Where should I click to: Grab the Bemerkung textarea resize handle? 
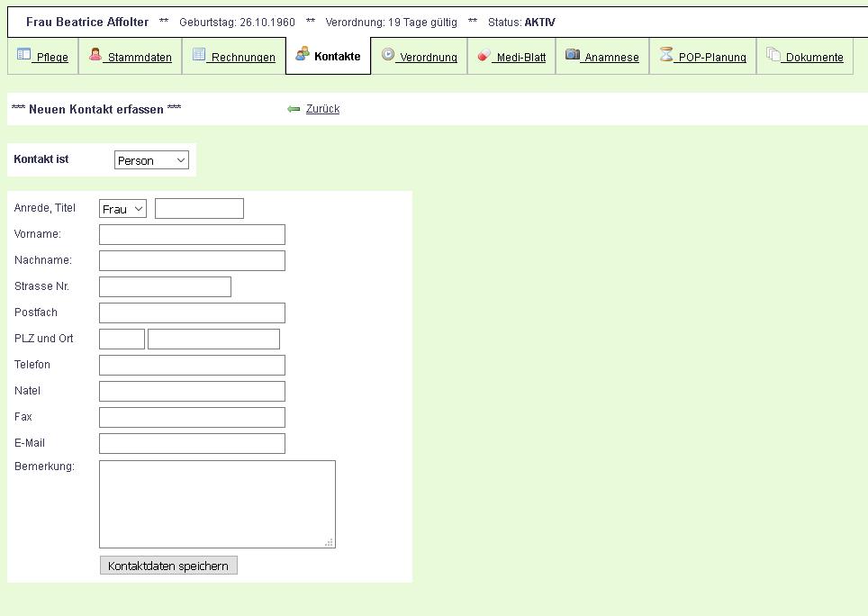pyautogui.click(x=330, y=542)
